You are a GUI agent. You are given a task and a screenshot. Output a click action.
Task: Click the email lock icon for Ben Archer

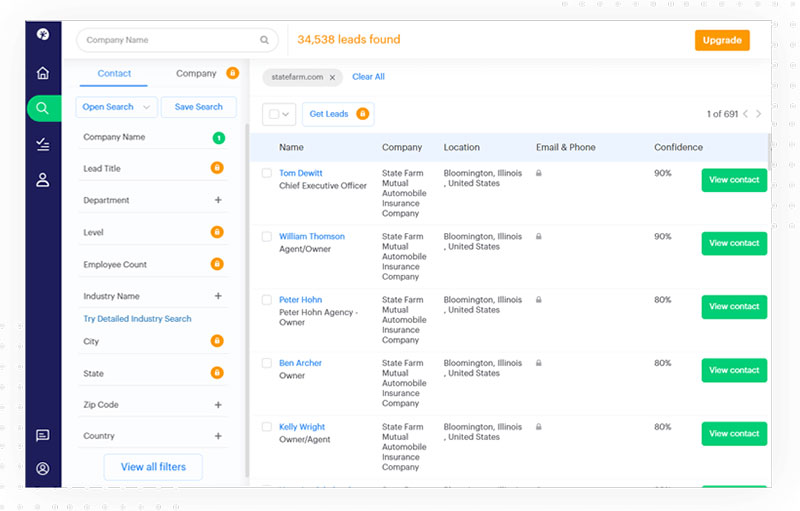click(538, 363)
